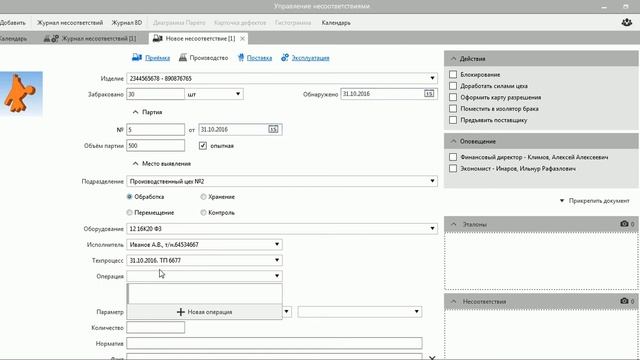Enable the Блокирование checkbox
The image size is (640, 360).
point(453,75)
